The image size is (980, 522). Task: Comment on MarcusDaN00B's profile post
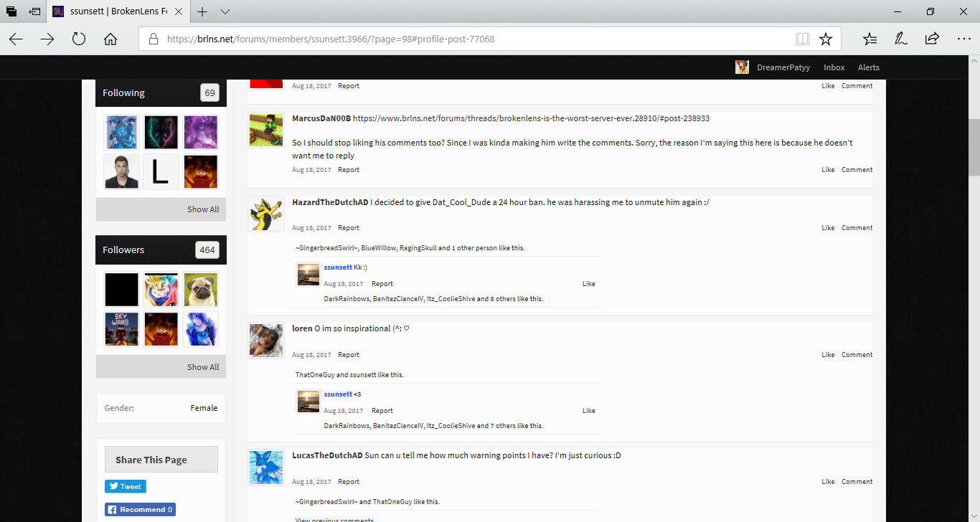857,170
